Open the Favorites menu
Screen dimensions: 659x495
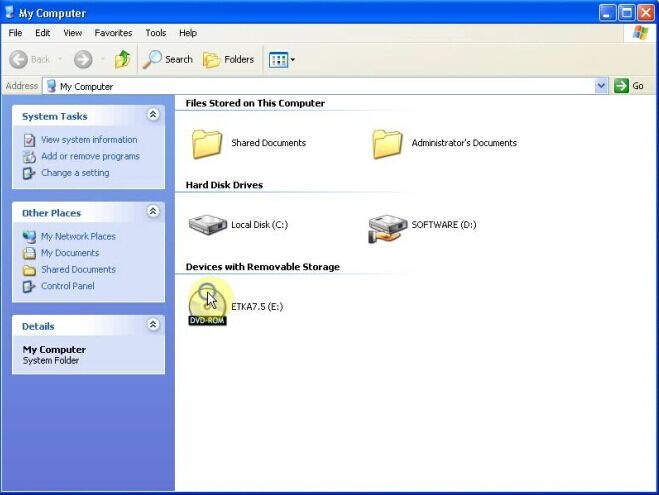tap(113, 33)
